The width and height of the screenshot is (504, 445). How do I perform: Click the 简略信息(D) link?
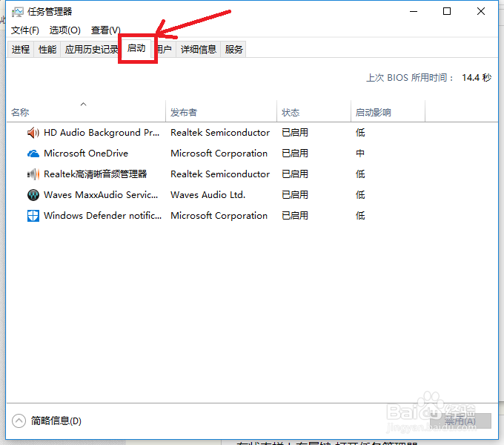[56, 421]
